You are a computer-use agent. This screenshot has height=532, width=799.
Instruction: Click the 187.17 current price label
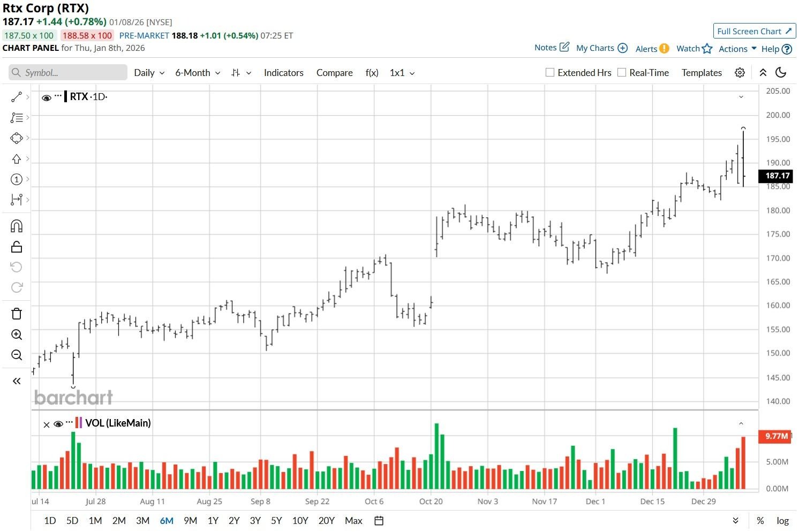(776, 176)
